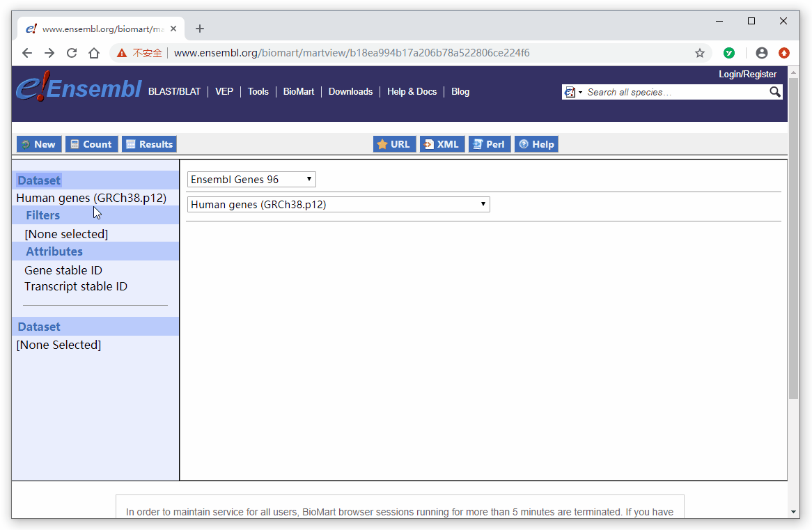The height and width of the screenshot is (530, 812).
Task: Open the VEP menu item
Action: coord(224,92)
